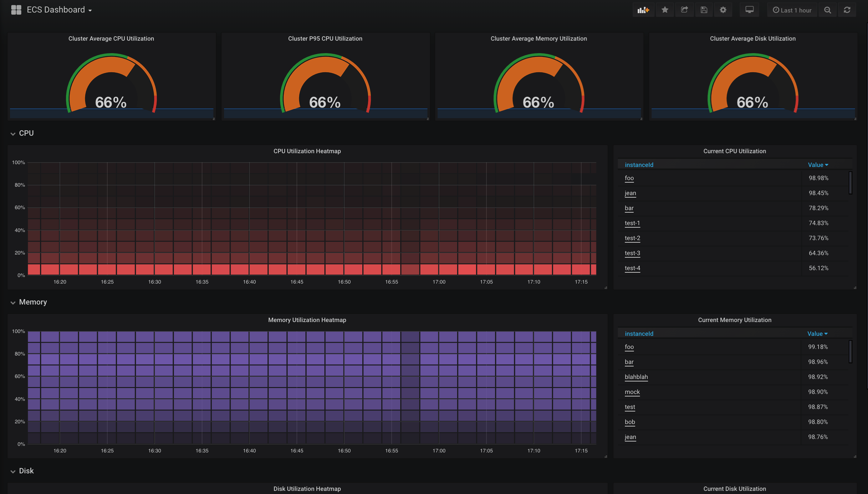Save the dashboard with disk icon
Image resolution: width=868 pixels, height=494 pixels.
tap(704, 10)
